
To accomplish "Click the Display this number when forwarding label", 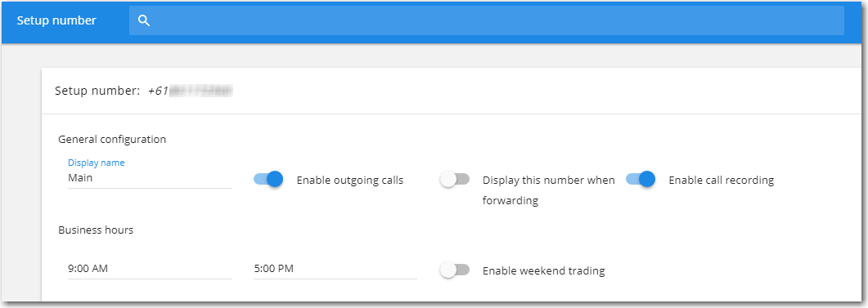I will pos(549,190).
